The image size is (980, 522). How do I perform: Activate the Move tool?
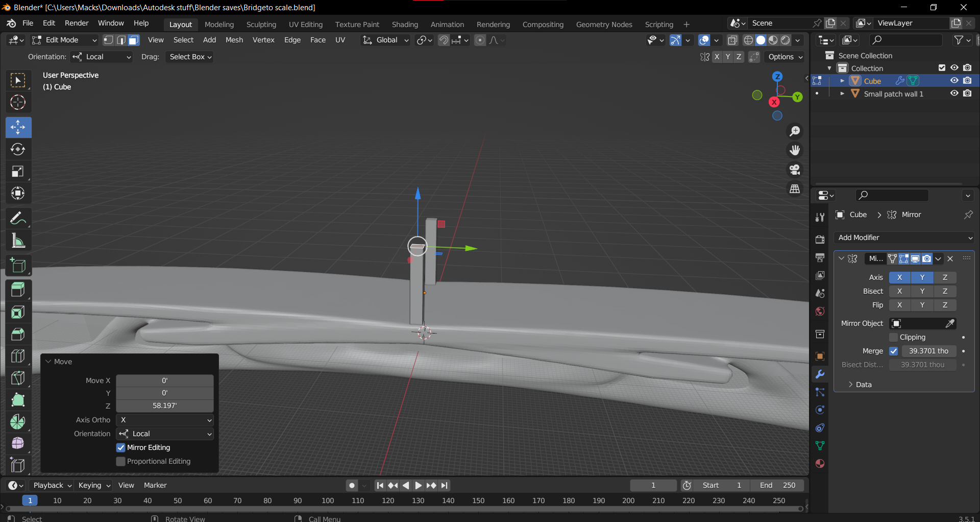18,127
